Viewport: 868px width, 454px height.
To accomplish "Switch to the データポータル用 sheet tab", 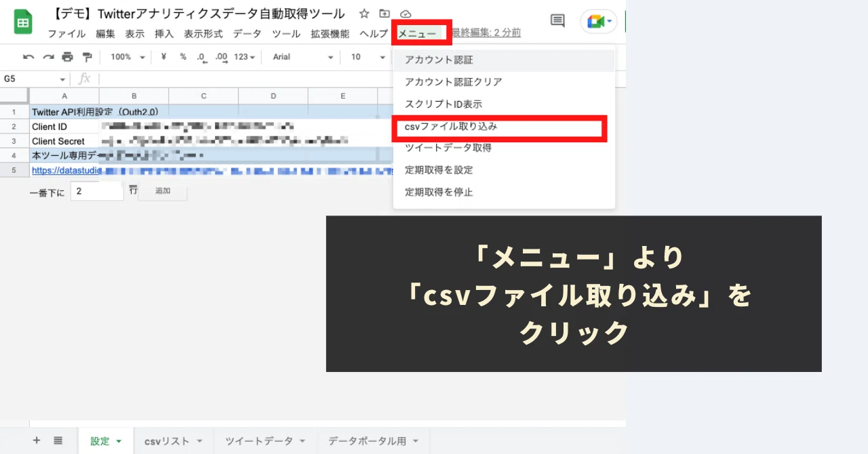I will pyautogui.click(x=367, y=441).
